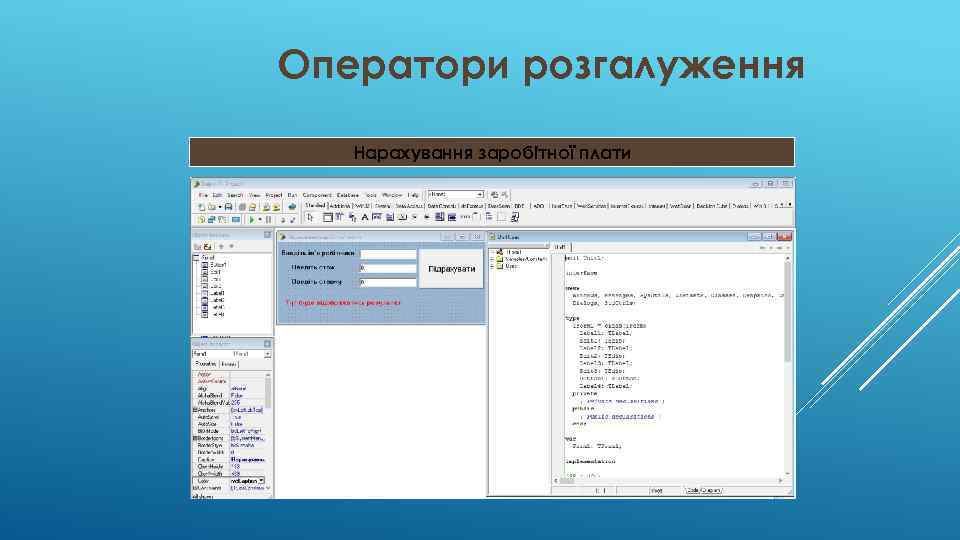Click the code editor vertical scrollbar

click(x=787, y=366)
